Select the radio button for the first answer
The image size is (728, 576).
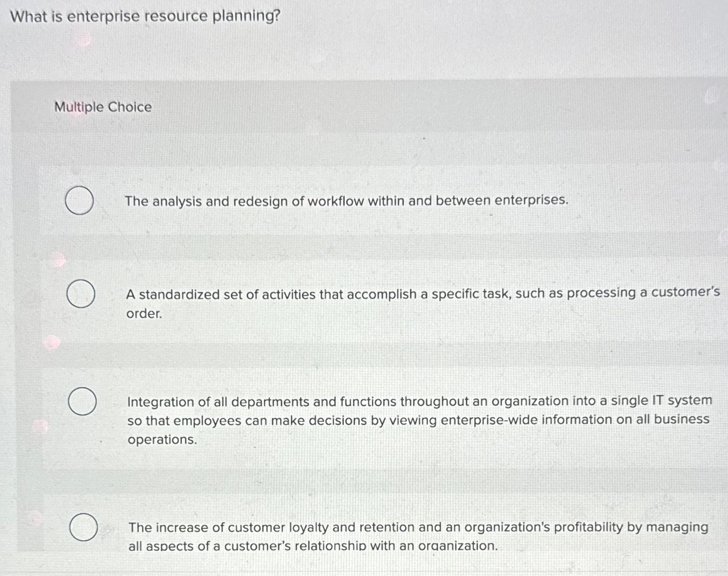click(x=80, y=200)
